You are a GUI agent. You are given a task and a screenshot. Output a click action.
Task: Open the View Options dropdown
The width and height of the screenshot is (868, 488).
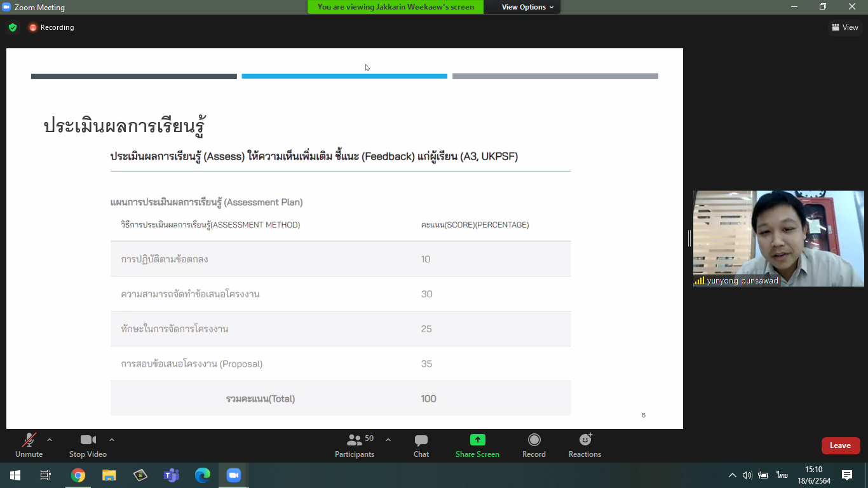(x=527, y=7)
